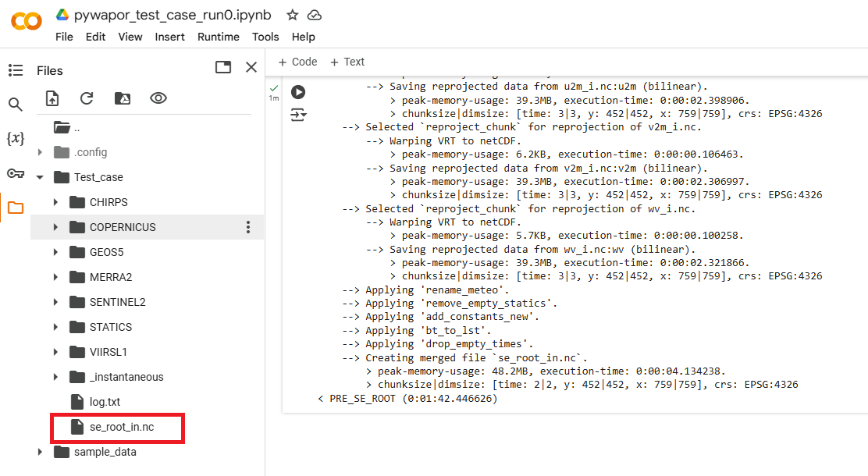Toggle show hidden files eye icon
This screenshot has height=476, width=868.
pyautogui.click(x=158, y=98)
